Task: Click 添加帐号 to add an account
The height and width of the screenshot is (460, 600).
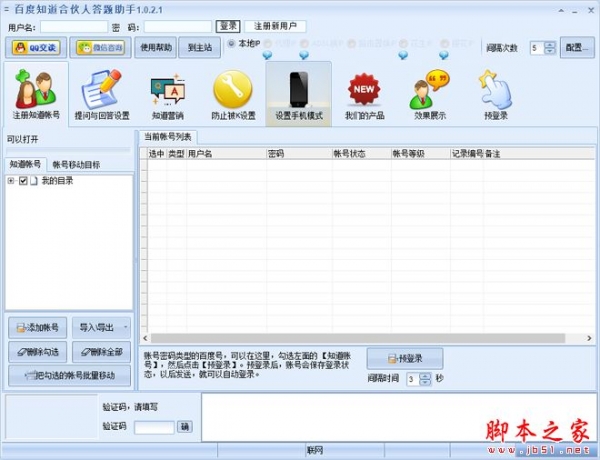Action: tap(38, 328)
